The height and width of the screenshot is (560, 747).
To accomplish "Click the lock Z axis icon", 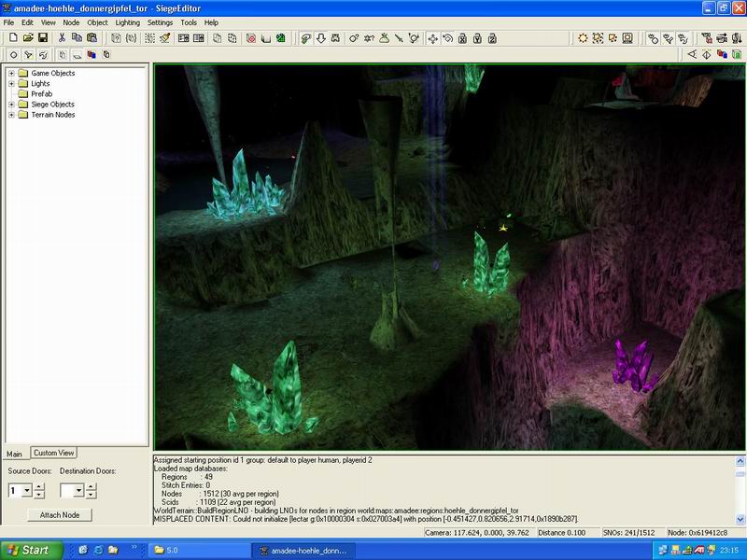I will pyautogui.click(x=493, y=38).
